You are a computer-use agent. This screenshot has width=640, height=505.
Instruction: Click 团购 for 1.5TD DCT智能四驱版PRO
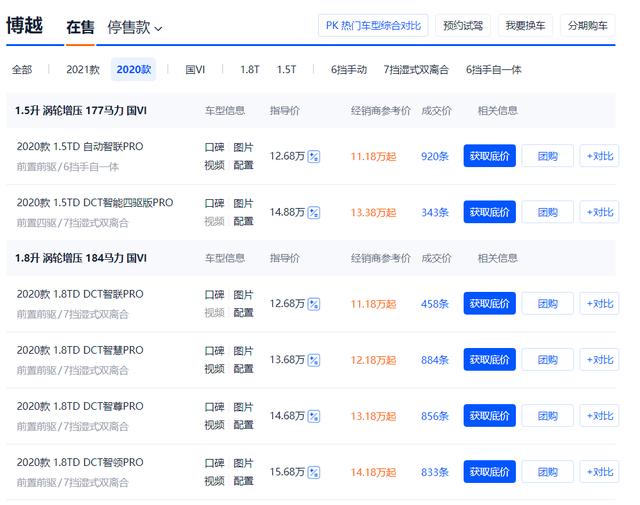pyautogui.click(x=547, y=212)
